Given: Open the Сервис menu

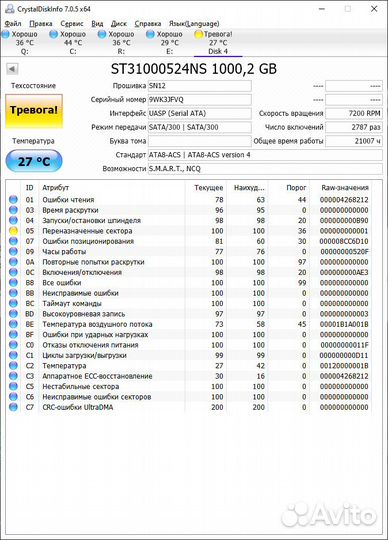Looking at the screenshot, I should tap(72, 24).
